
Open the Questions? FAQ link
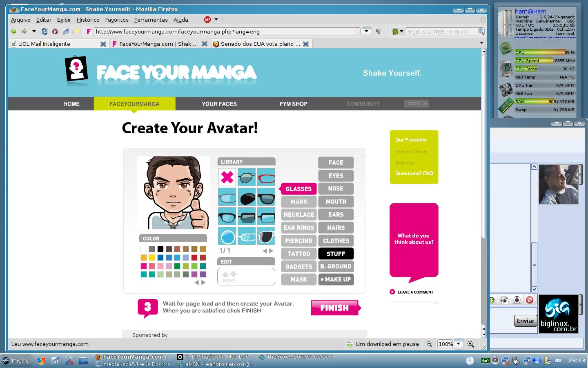[414, 173]
